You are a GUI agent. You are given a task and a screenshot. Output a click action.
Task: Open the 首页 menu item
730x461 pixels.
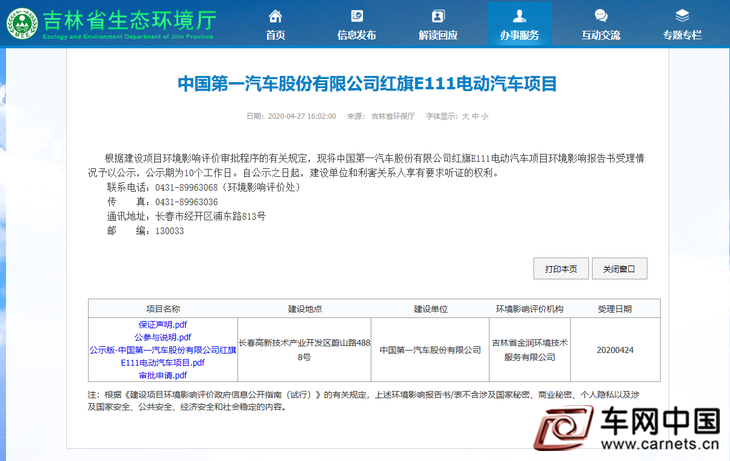275,35
